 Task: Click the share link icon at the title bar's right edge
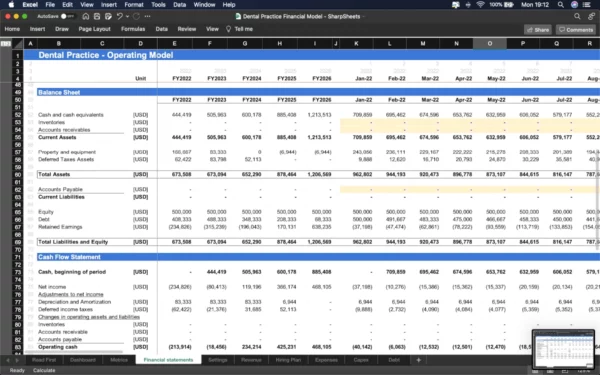(x=592, y=16)
